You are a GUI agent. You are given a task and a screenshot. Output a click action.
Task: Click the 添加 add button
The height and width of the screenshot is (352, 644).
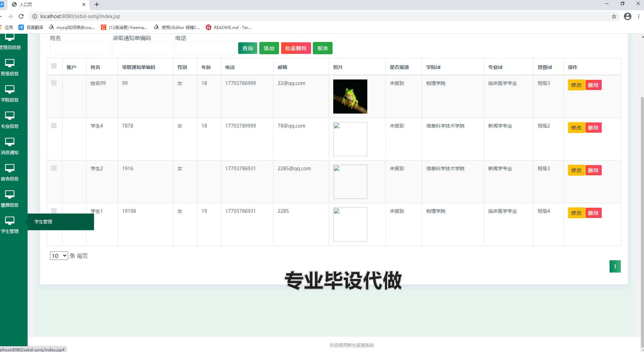tap(269, 48)
